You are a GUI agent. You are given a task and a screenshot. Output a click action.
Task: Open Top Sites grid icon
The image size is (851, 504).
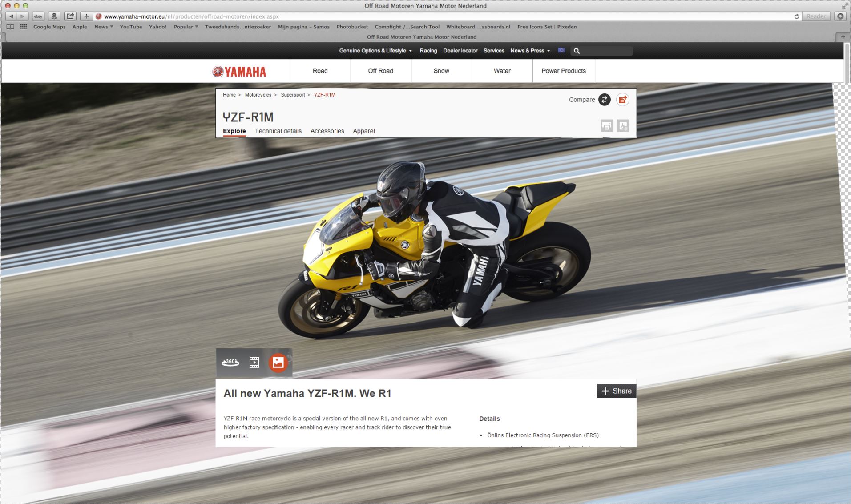(24, 27)
